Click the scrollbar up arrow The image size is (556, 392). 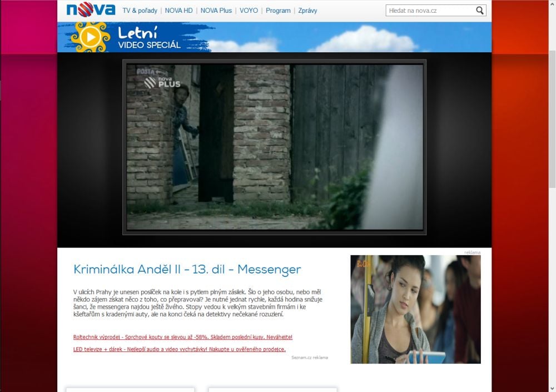coord(552,4)
